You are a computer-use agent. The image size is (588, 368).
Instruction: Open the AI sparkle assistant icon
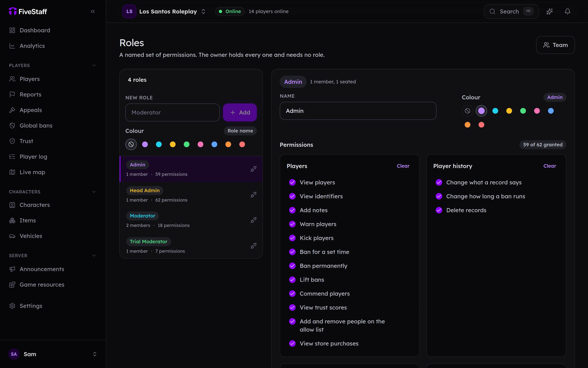[x=550, y=11]
